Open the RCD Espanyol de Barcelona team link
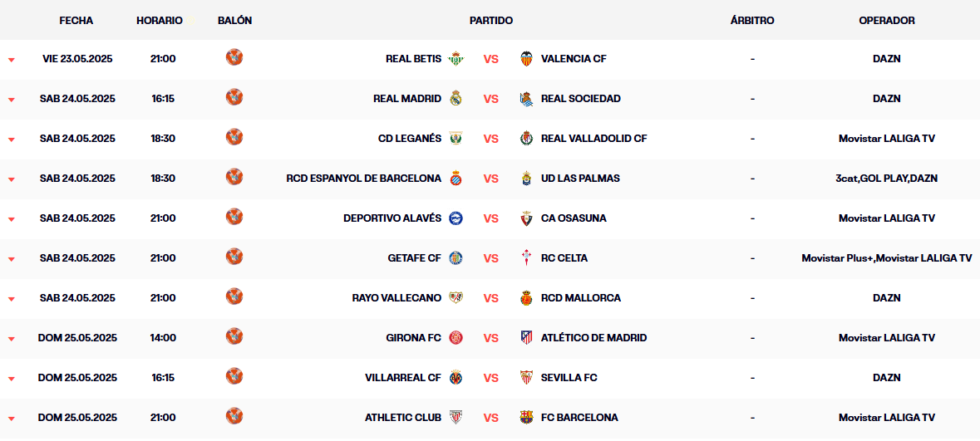 [364, 178]
